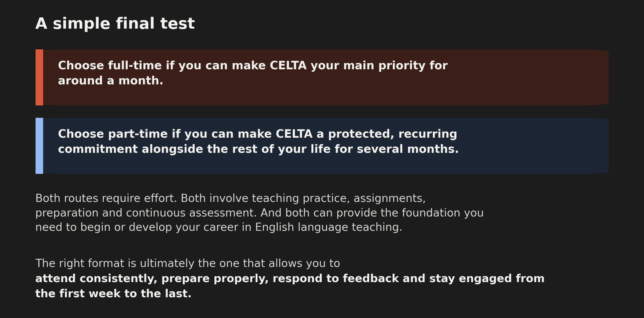Image resolution: width=644 pixels, height=318 pixels.
Task: Click the word "CELTA" in the part-time callout
Action: 294,134
